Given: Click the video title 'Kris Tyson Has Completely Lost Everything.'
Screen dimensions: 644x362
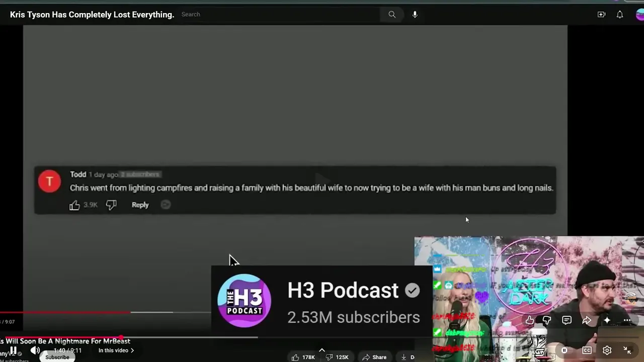Looking at the screenshot, I should click(x=92, y=15).
